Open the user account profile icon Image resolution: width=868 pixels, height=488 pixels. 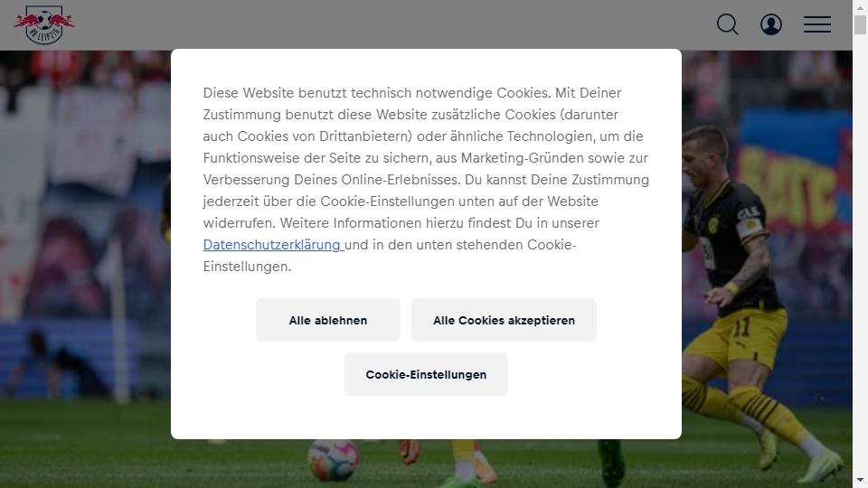(771, 24)
